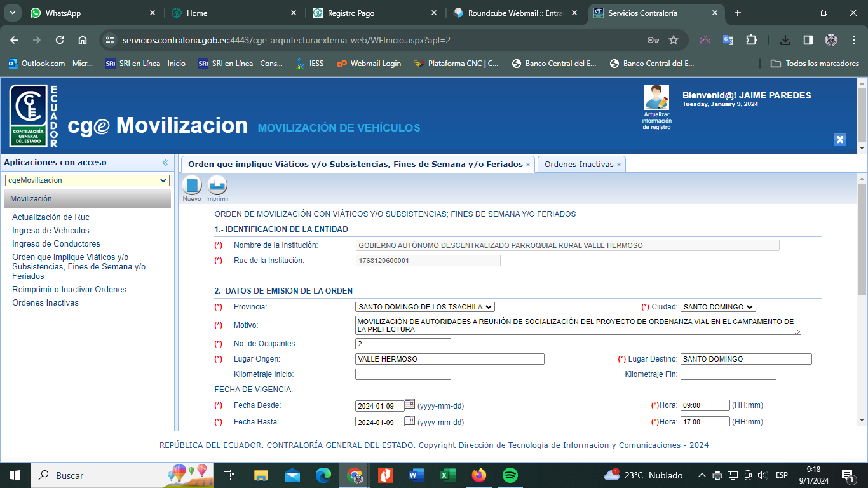Image resolution: width=868 pixels, height=488 pixels.
Task: Collapse the Aplicaciones con acceso panel
Action: (x=165, y=163)
